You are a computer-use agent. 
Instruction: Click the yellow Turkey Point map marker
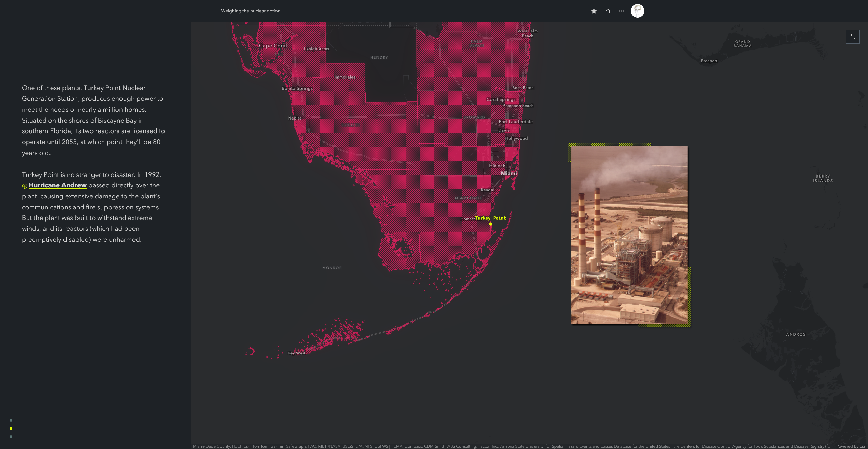[490, 224]
